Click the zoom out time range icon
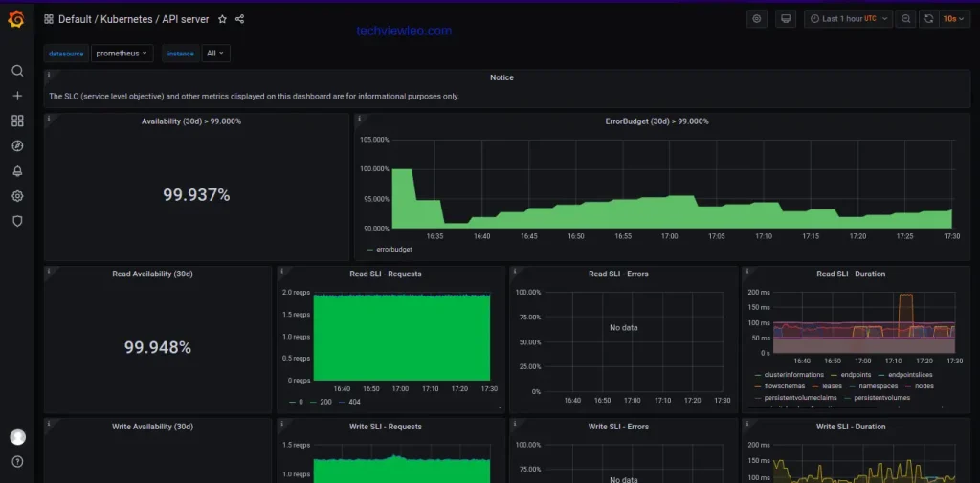 (x=905, y=19)
